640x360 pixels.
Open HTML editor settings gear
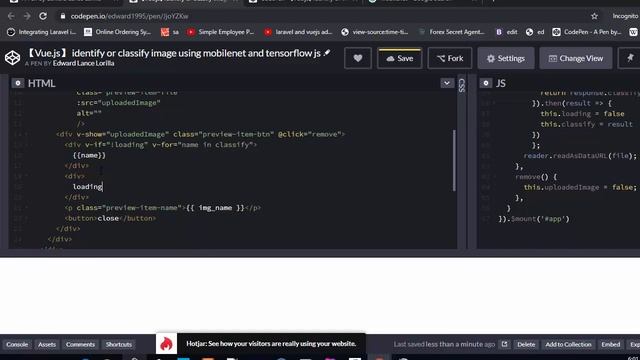click(x=18, y=83)
